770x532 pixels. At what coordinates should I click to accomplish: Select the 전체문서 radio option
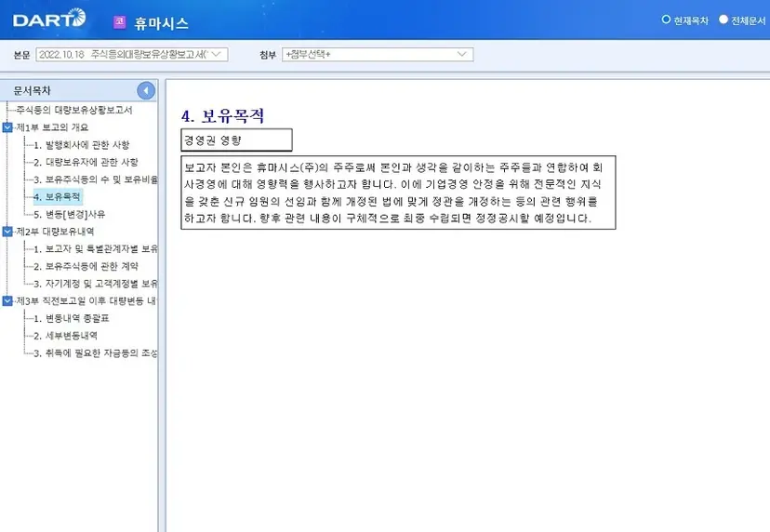[x=724, y=20]
